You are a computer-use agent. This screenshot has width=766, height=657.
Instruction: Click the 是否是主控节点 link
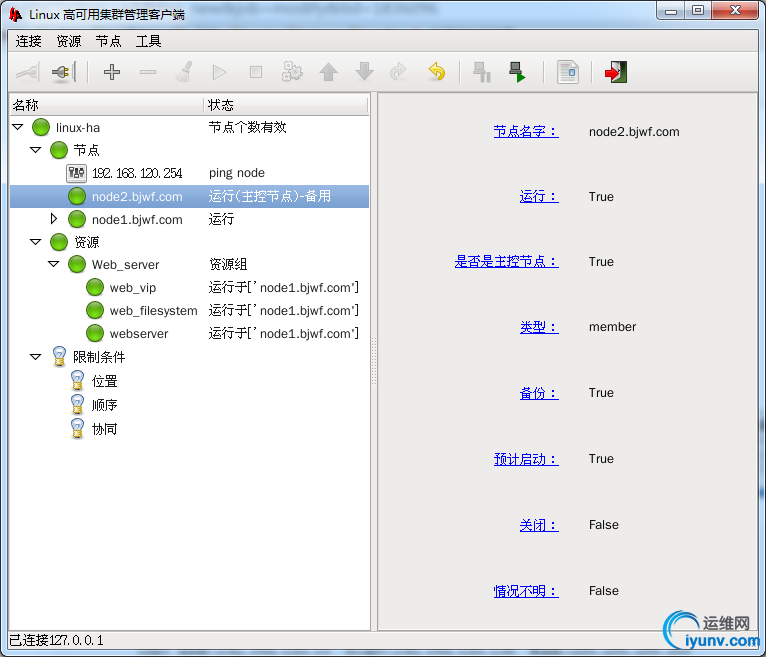pos(506,261)
